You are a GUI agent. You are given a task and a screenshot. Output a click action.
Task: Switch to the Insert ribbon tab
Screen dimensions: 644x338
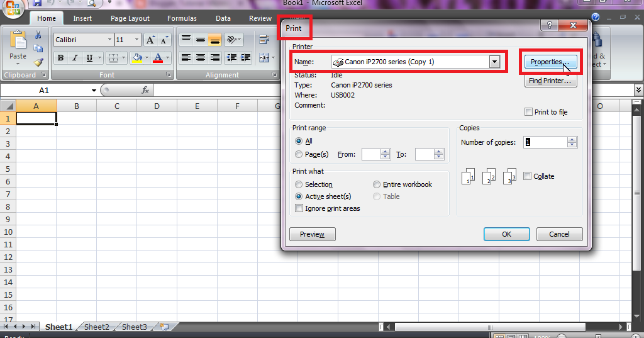pyautogui.click(x=82, y=18)
